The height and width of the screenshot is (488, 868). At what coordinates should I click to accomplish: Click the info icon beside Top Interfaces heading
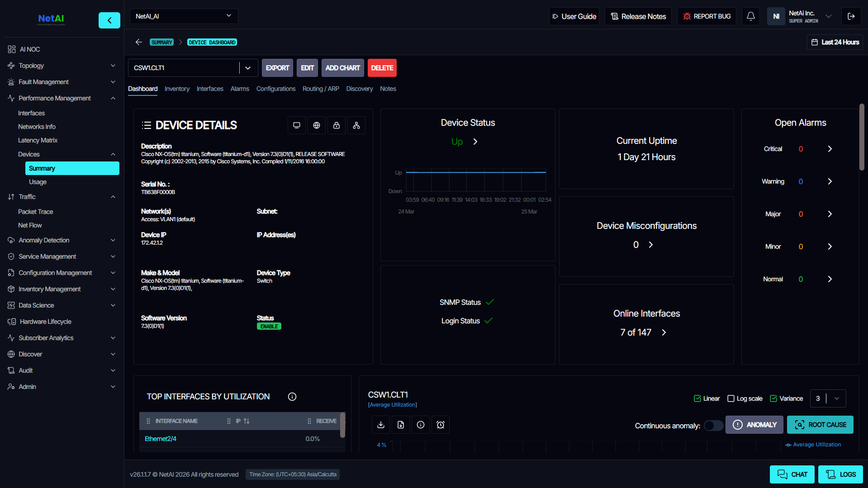pyautogui.click(x=292, y=397)
